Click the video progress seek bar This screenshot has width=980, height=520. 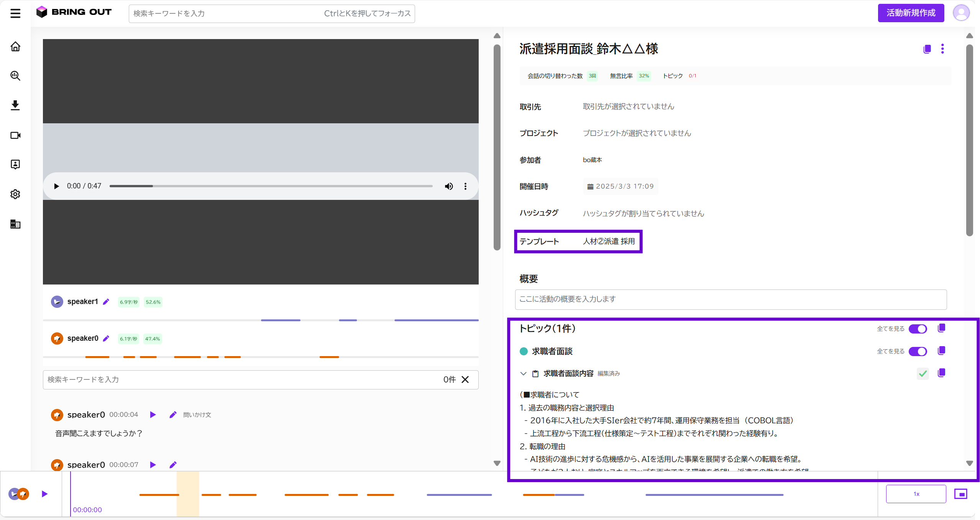click(271, 186)
